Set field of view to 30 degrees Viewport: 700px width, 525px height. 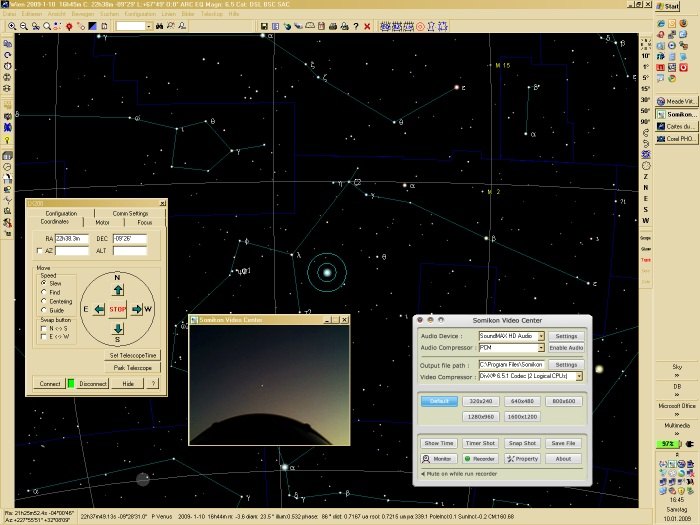click(646, 100)
